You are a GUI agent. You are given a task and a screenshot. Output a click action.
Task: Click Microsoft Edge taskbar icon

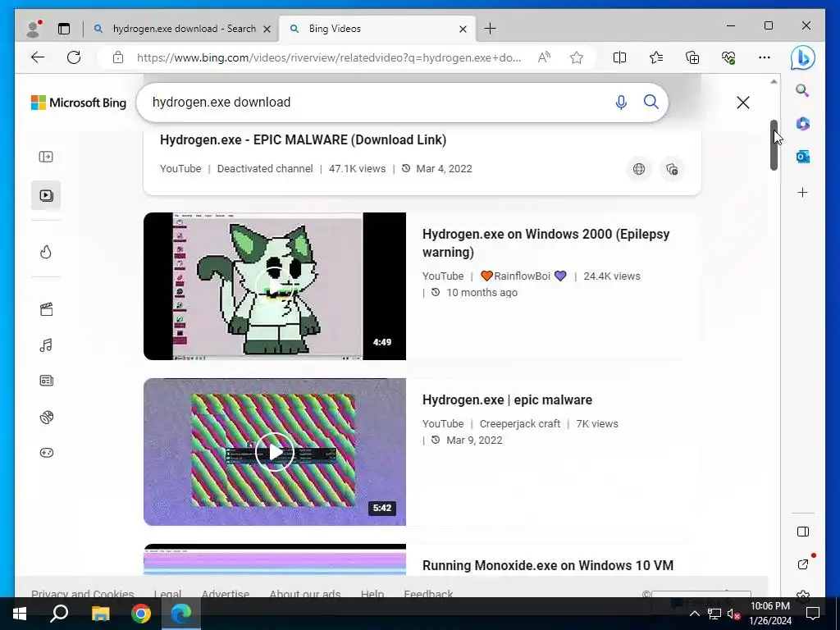(181, 614)
